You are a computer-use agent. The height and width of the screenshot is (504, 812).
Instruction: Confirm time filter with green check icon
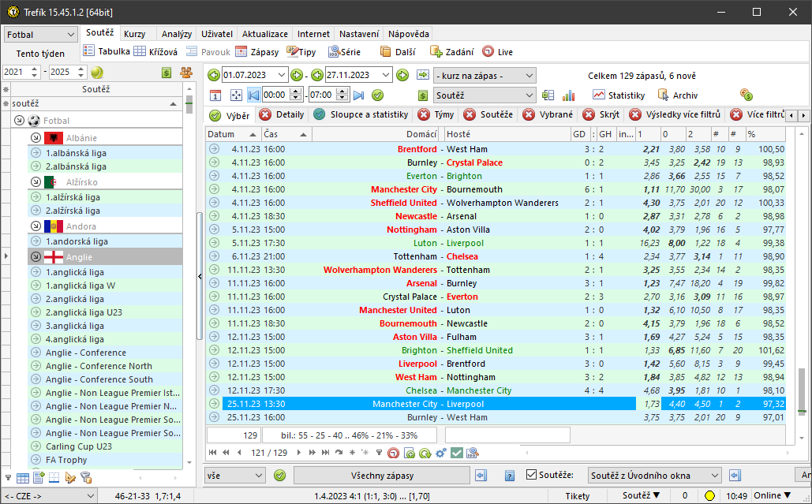point(377,95)
